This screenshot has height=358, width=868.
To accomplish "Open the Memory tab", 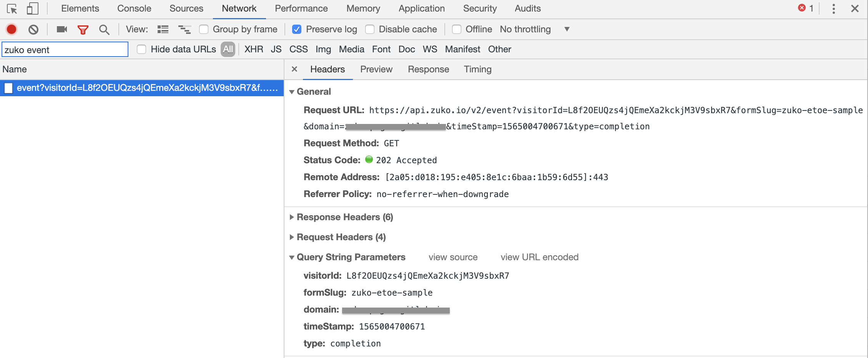I will (363, 8).
